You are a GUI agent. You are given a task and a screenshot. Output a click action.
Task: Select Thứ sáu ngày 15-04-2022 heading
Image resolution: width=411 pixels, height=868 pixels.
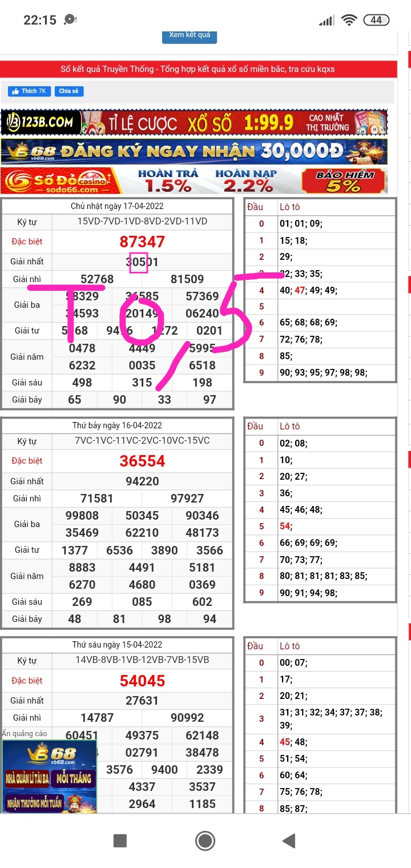click(x=117, y=645)
